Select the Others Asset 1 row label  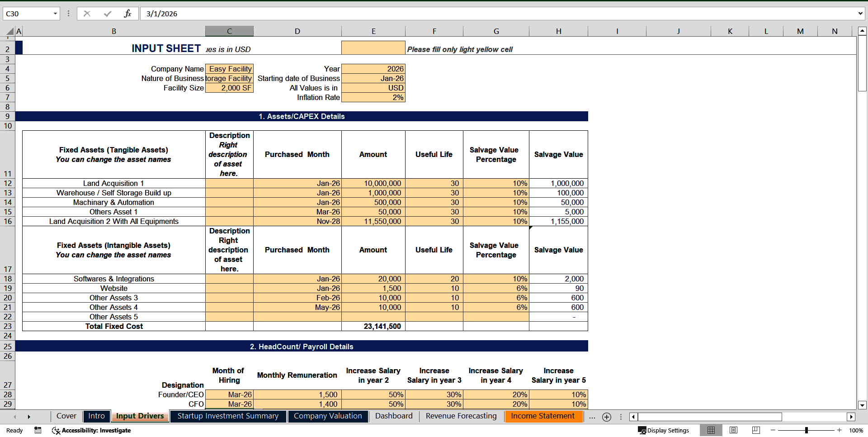point(114,212)
